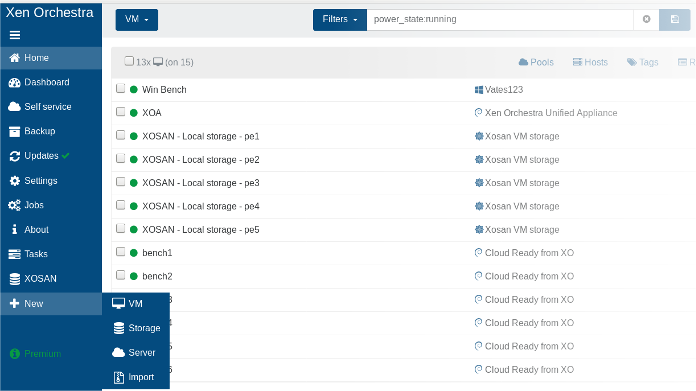Select checkbox for XOSAN pe3 VM
This screenshot has height=391, width=696.
pos(120,182)
